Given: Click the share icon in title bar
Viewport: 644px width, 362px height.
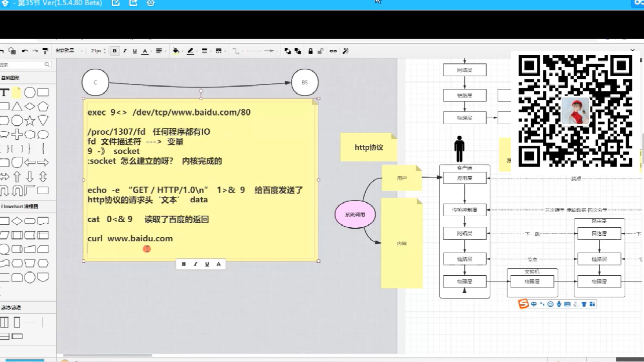Looking at the screenshot, I should pyautogui.click(x=133, y=3).
